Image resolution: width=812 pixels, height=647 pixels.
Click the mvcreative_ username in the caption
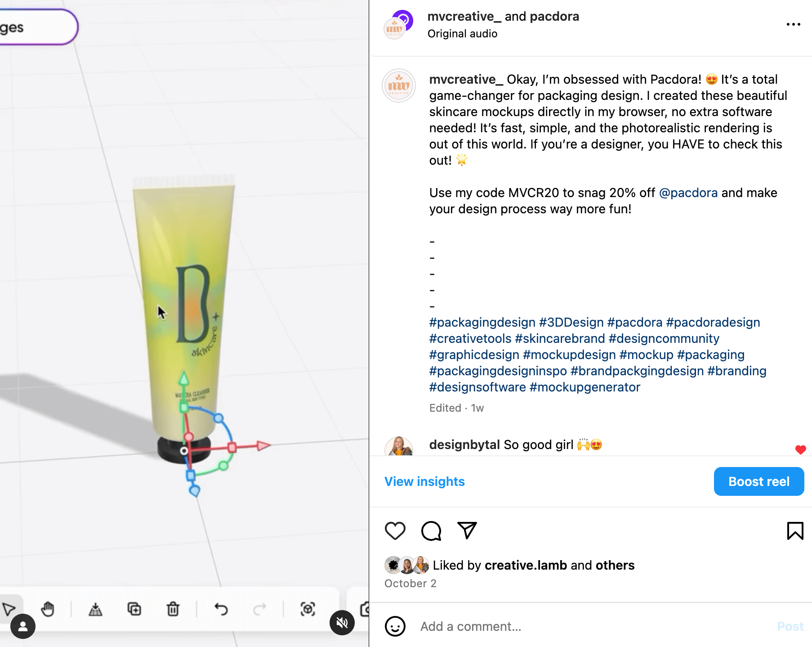(466, 79)
